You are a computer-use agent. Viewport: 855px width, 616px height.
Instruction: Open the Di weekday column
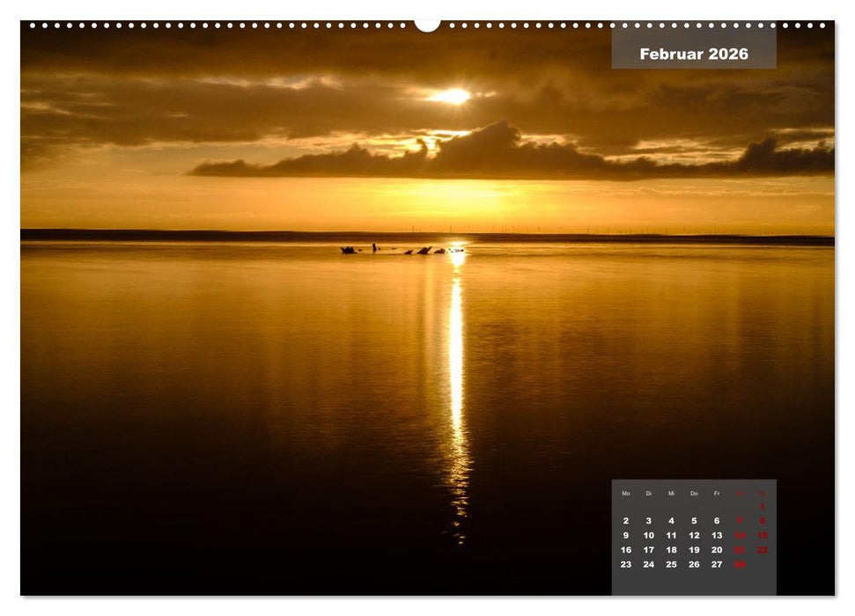click(648, 493)
